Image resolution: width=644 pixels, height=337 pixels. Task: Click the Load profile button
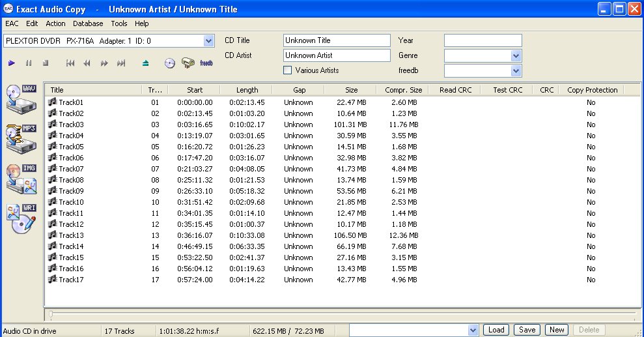pyautogui.click(x=496, y=330)
